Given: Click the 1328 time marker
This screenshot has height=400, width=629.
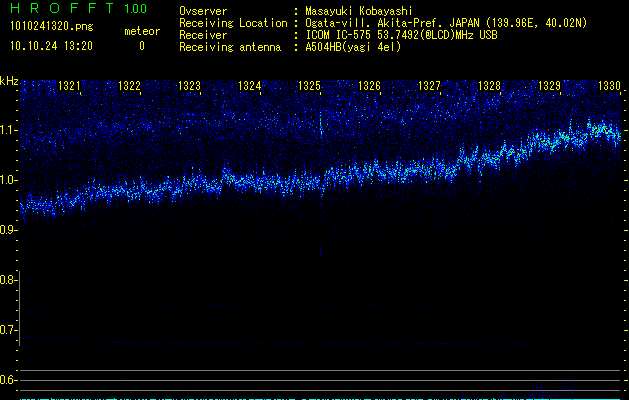Looking at the screenshot, I should coord(489,87).
